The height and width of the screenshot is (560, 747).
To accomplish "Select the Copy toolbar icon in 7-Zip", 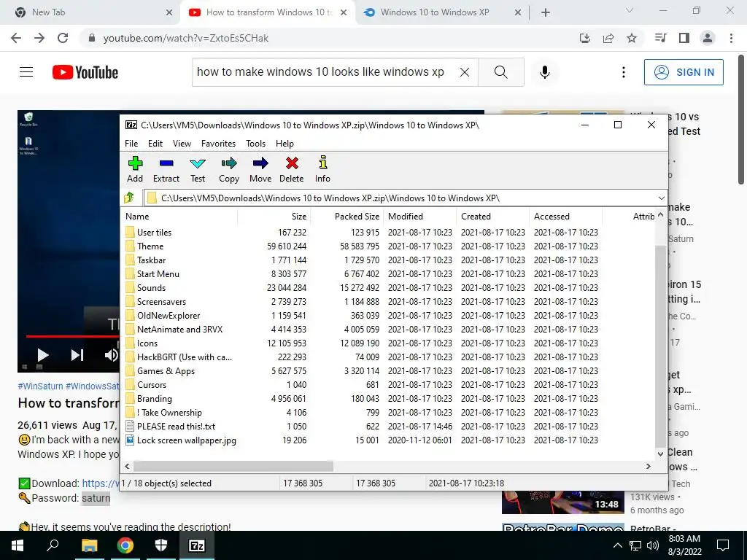I will tap(228, 169).
